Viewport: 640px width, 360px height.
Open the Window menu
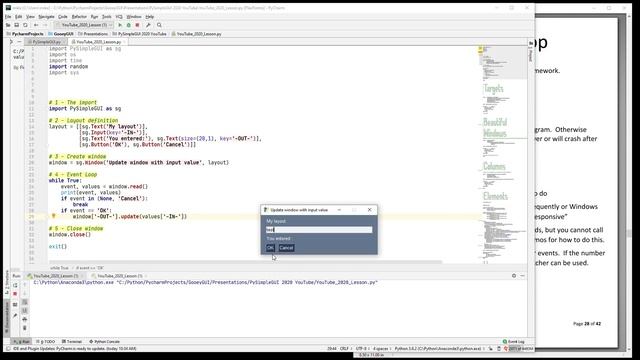point(133,17)
